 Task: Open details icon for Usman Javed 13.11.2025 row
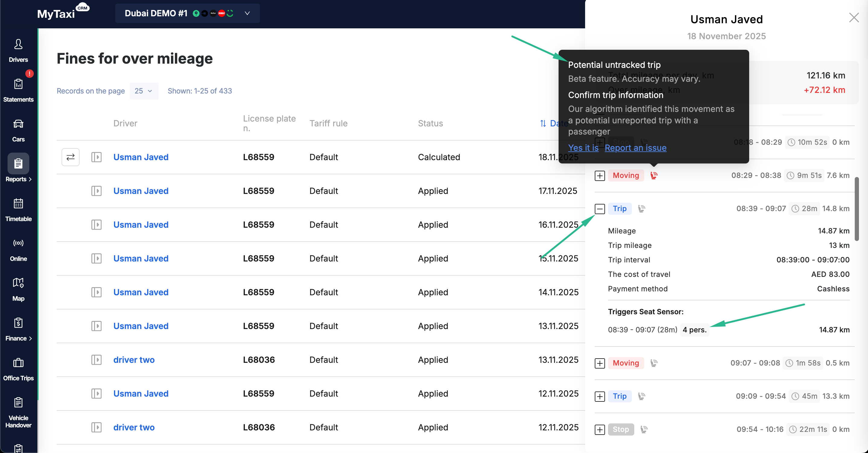click(97, 326)
